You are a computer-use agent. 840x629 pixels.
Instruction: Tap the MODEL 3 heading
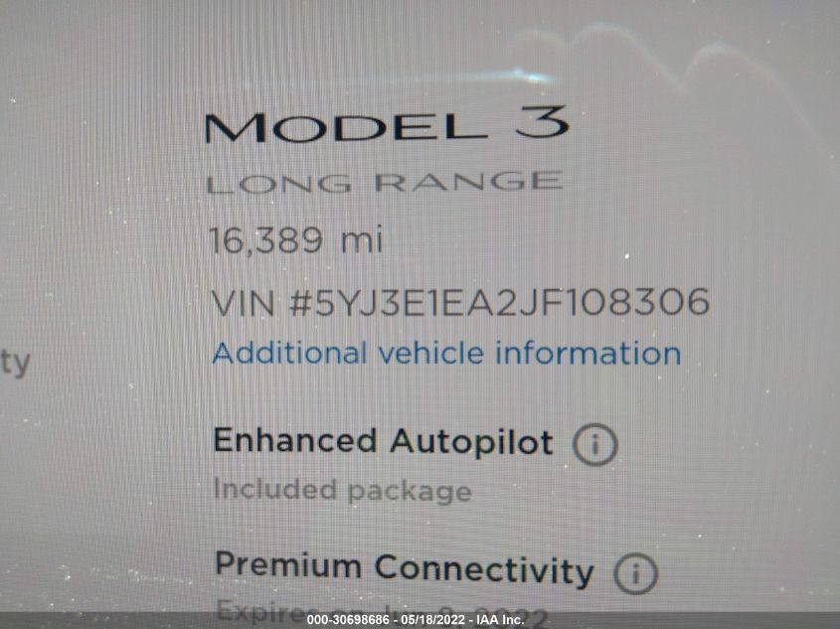pyautogui.click(x=386, y=125)
